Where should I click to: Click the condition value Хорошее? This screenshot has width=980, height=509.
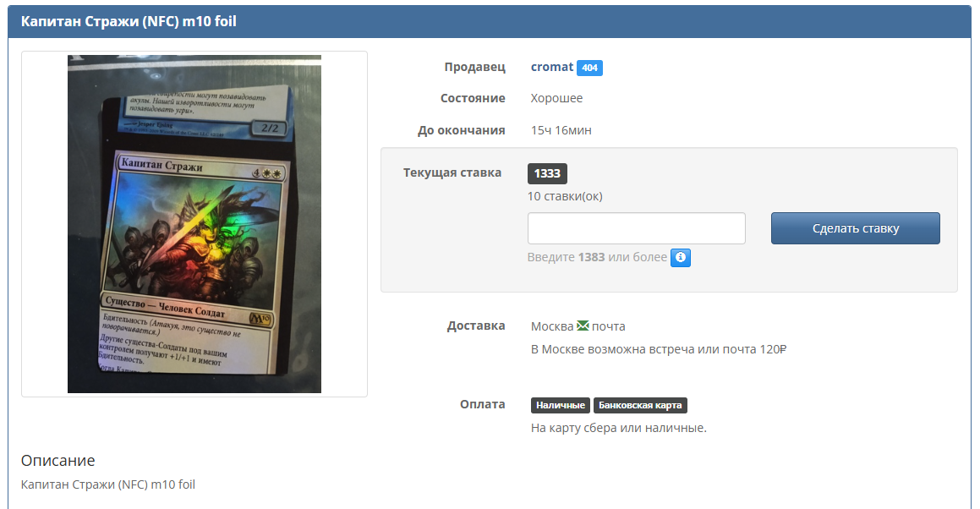point(556,98)
